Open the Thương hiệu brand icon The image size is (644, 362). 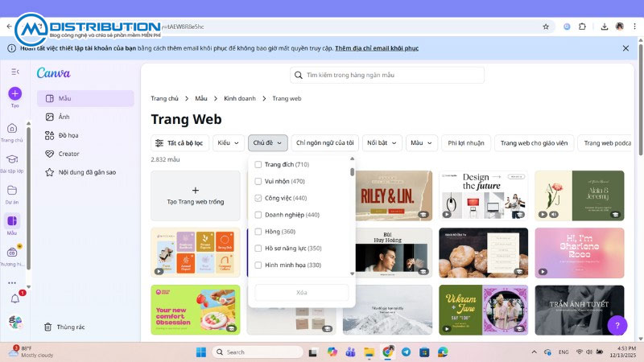(12, 252)
